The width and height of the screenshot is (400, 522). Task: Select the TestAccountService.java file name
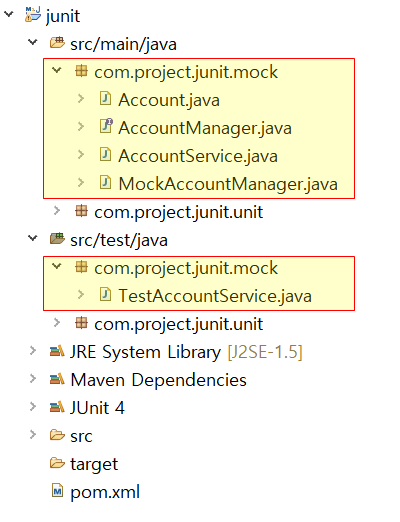pyautogui.click(x=215, y=296)
